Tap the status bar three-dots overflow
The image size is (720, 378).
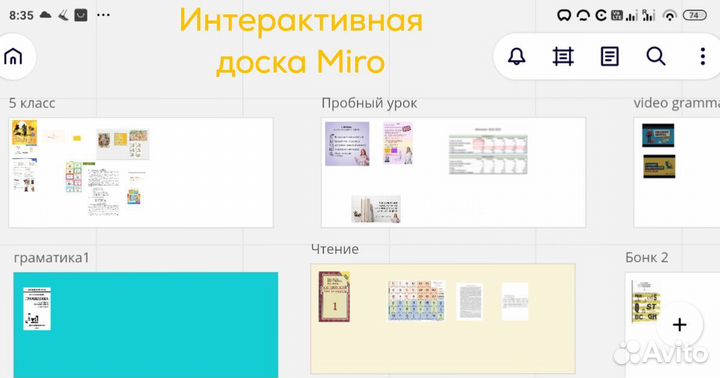pyautogui.click(x=103, y=15)
